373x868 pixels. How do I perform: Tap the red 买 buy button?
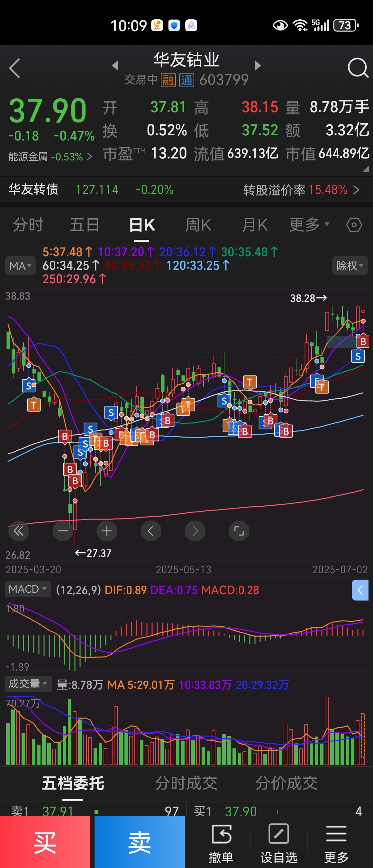(45, 842)
